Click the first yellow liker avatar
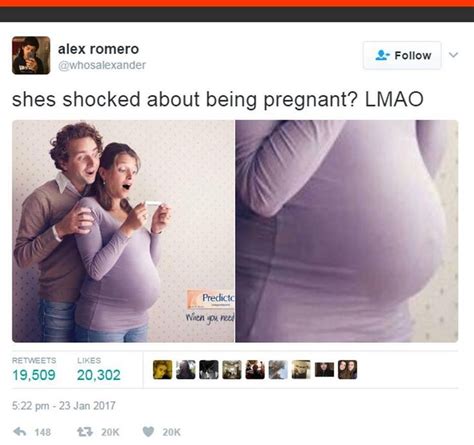 [163, 369]
